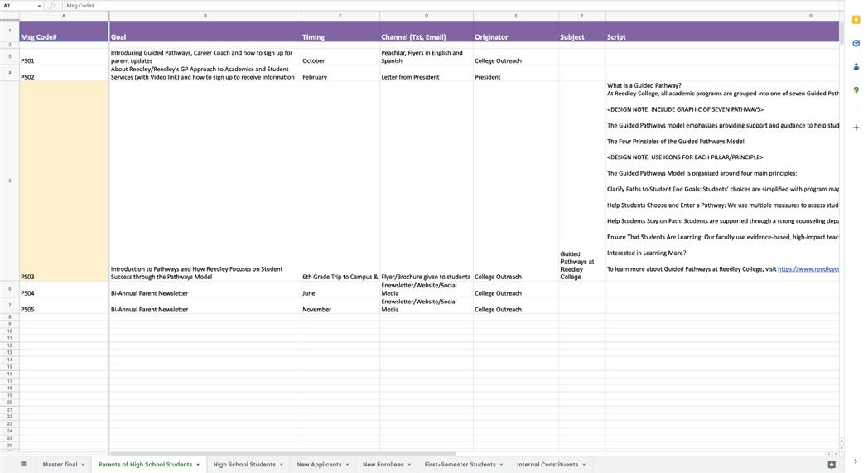Select row 10 header
868x473 pixels.
click(x=9, y=331)
